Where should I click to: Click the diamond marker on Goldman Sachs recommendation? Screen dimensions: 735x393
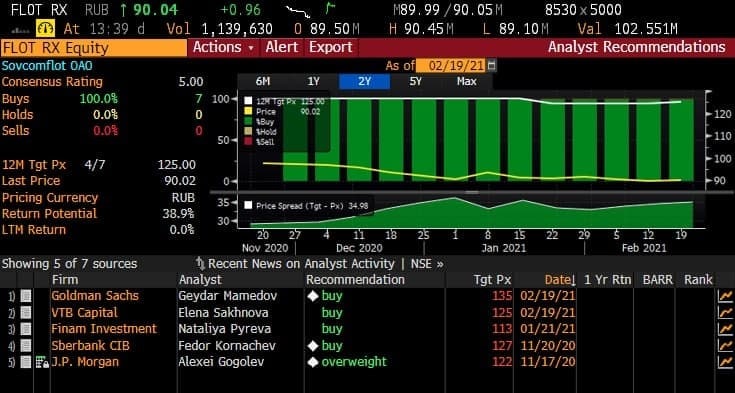coord(313,296)
